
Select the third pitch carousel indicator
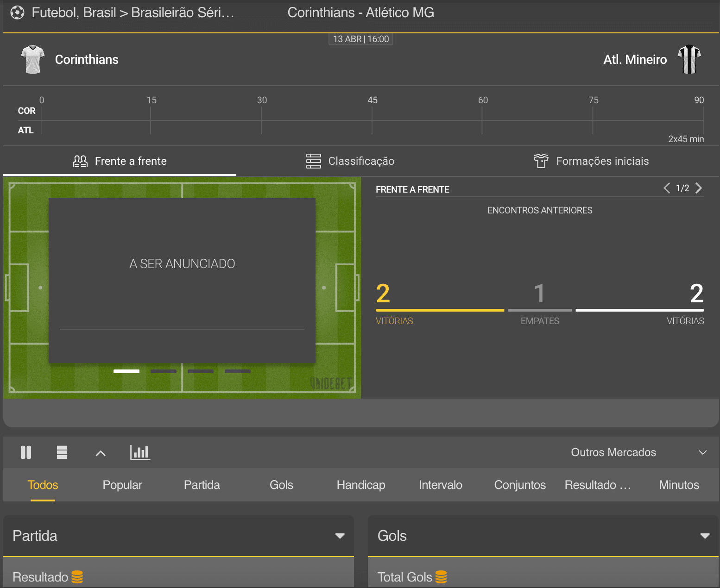pos(201,371)
